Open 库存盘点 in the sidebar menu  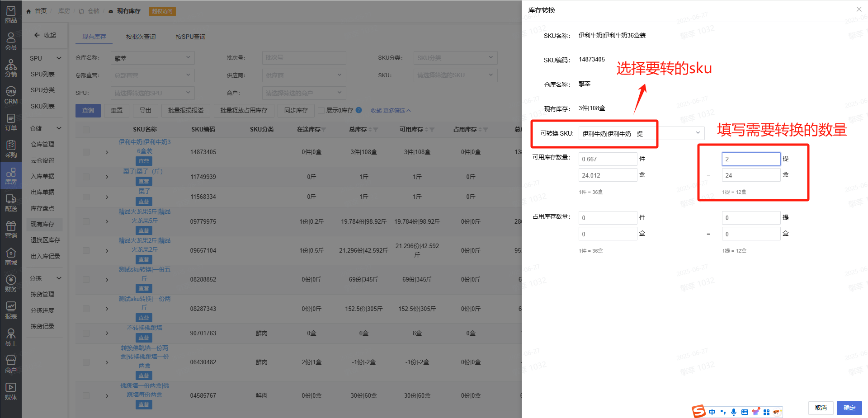click(x=42, y=208)
